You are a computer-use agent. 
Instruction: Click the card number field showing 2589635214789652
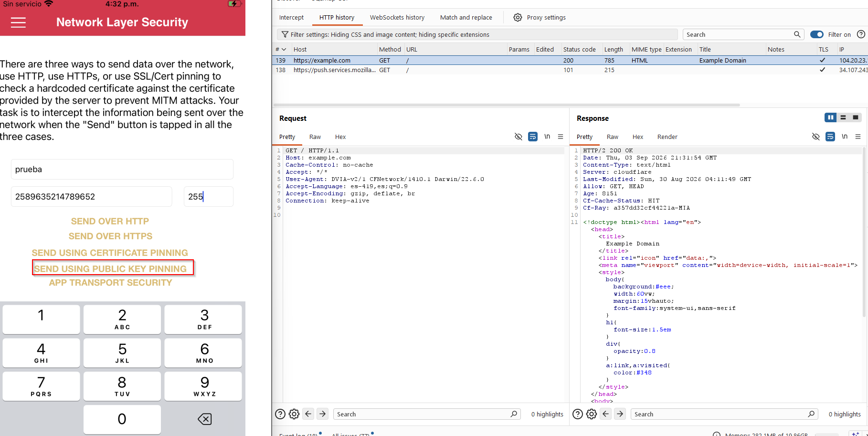91,197
